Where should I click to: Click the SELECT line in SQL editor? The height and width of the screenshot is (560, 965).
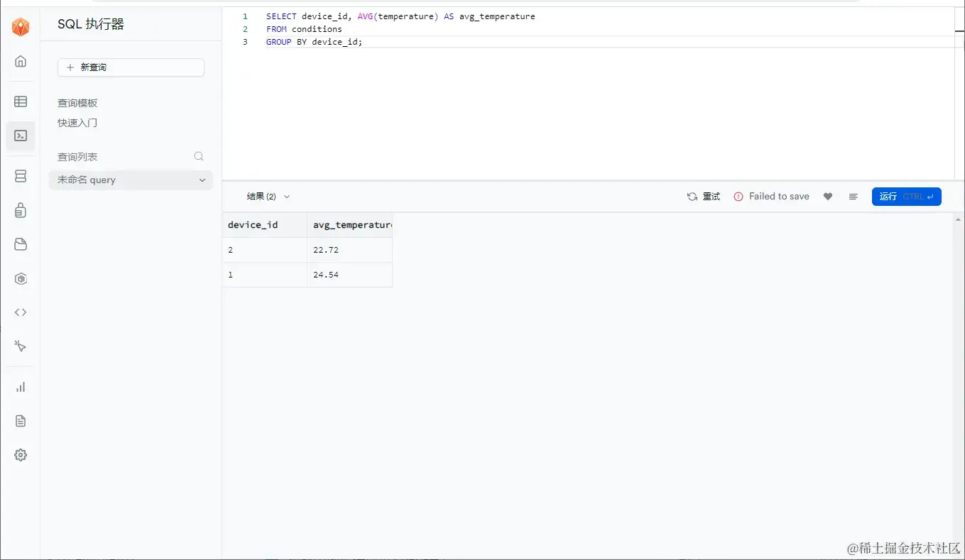click(x=400, y=16)
